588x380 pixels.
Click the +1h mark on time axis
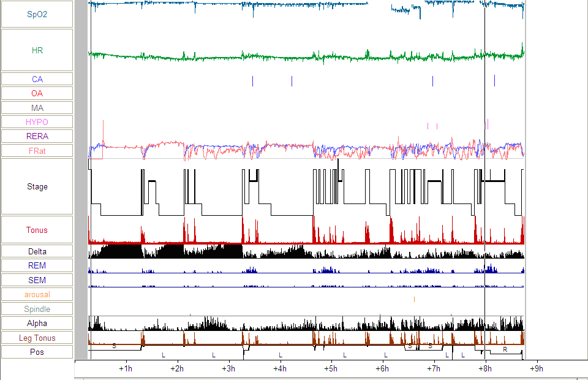[x=126, y=368]
